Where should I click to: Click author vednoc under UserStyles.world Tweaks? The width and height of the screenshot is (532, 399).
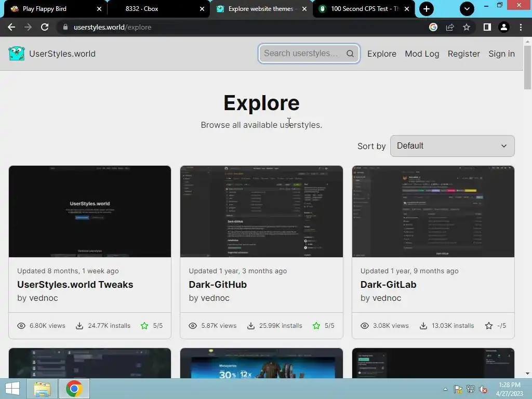pos(43,298)
